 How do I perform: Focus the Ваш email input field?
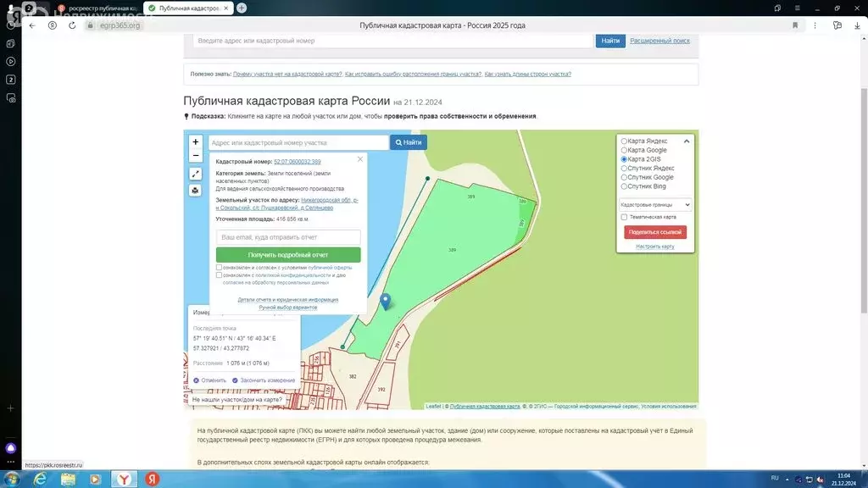click(288, 237)
